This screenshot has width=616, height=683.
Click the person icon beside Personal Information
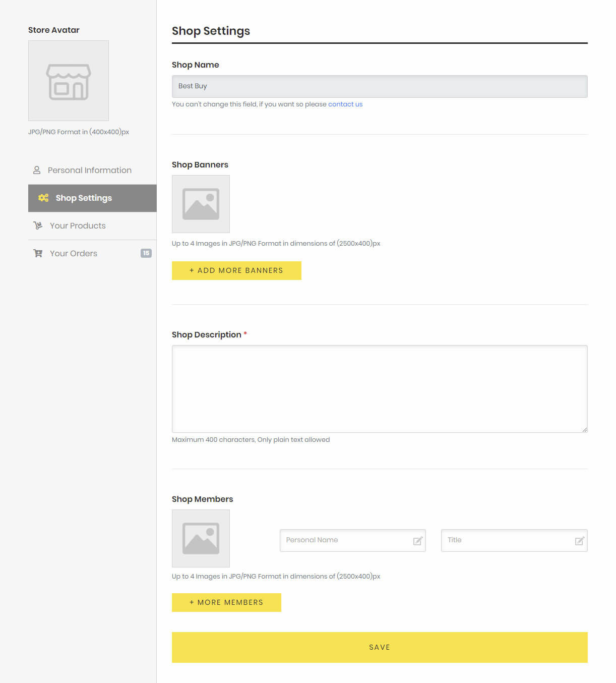coord(37,170)
